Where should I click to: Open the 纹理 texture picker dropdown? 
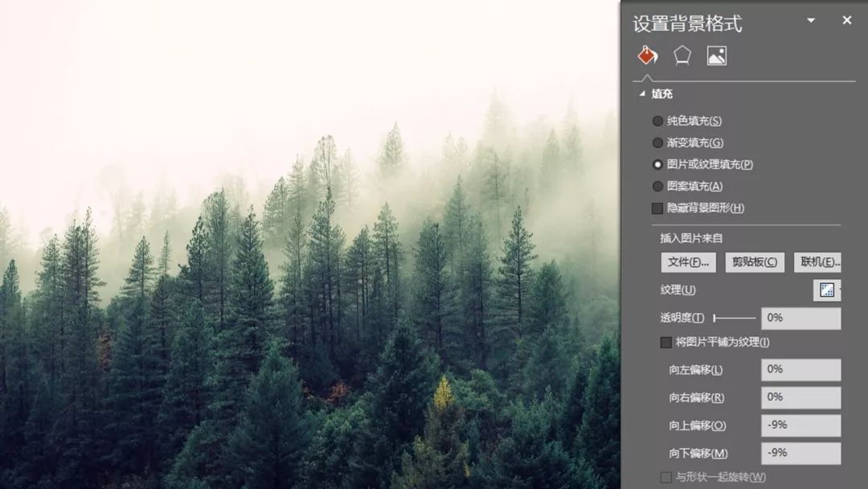(827, 290)
